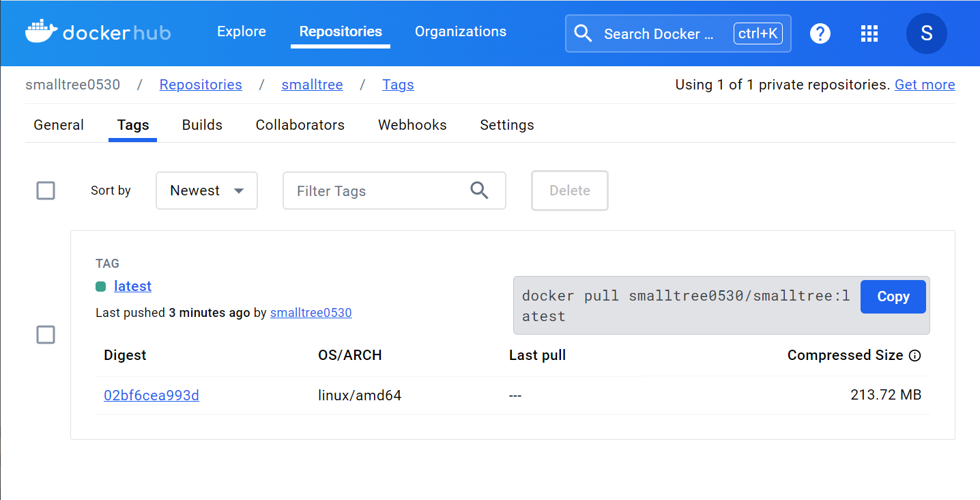This screenshot has width=980, height=500.
Task: Go to Explore in top navigation
Action: [242, 31]
